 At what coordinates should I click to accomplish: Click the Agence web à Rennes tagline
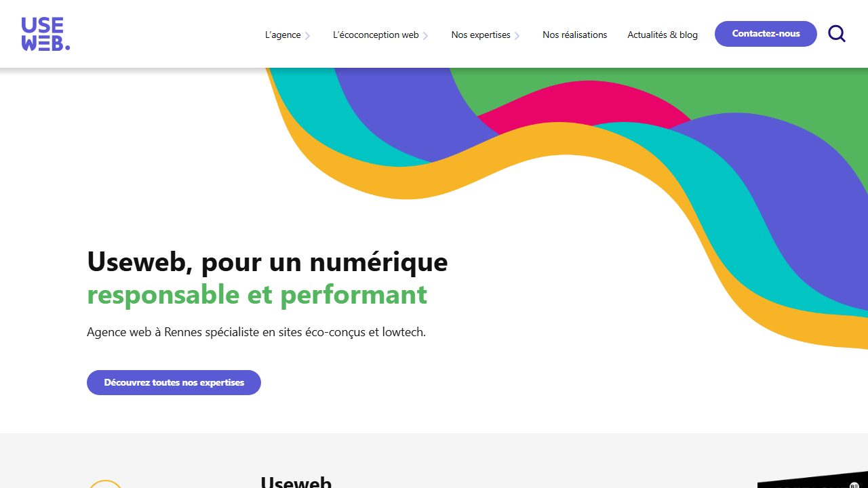tap(256, 332)
